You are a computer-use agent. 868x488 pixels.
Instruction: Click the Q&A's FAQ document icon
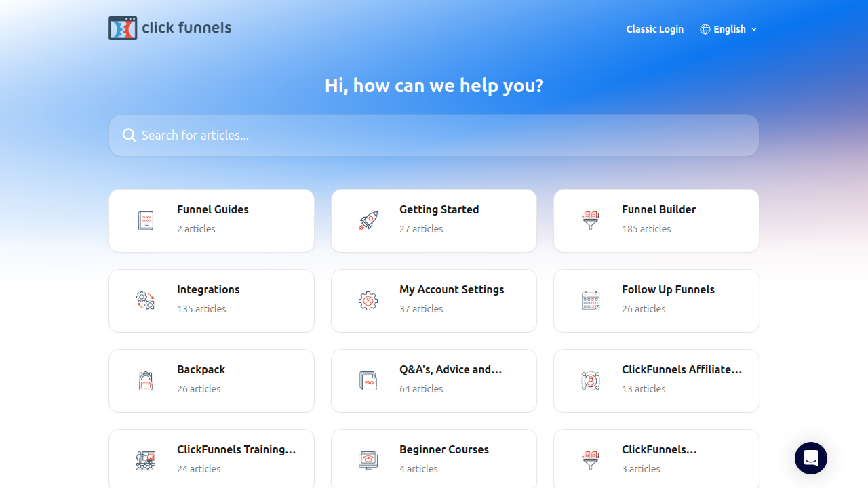[368, 381]
